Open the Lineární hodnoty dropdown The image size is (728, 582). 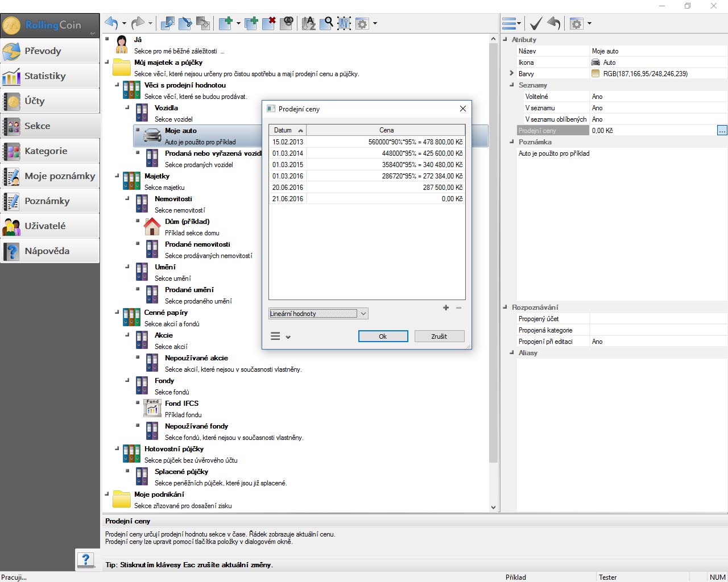point(318,313)
